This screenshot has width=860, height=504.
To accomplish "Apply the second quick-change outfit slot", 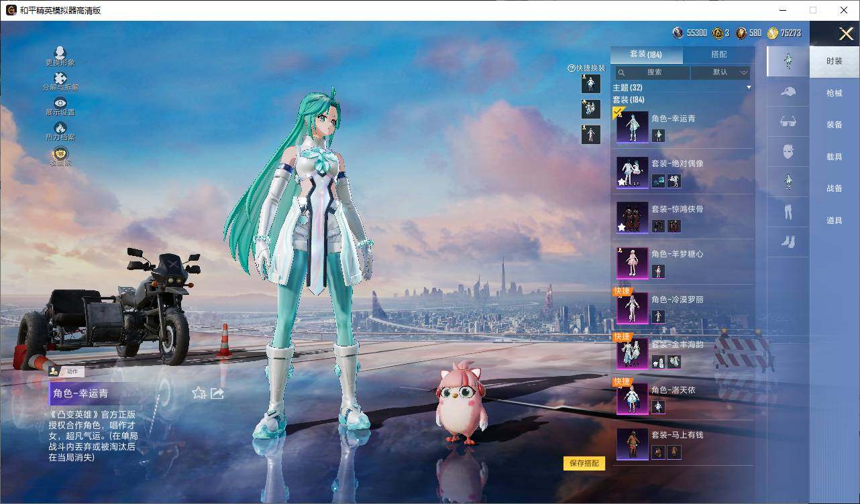I will [x=591, y=109].
